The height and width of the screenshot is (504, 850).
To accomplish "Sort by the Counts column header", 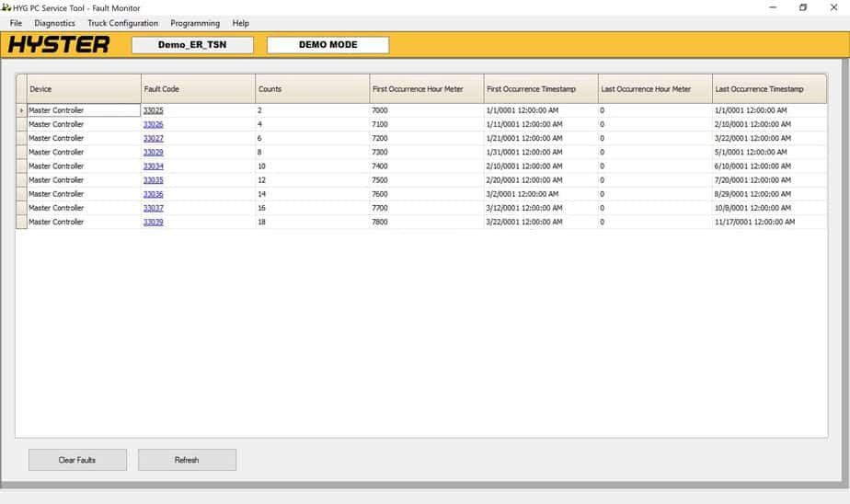I will click(x=312, y=89).
